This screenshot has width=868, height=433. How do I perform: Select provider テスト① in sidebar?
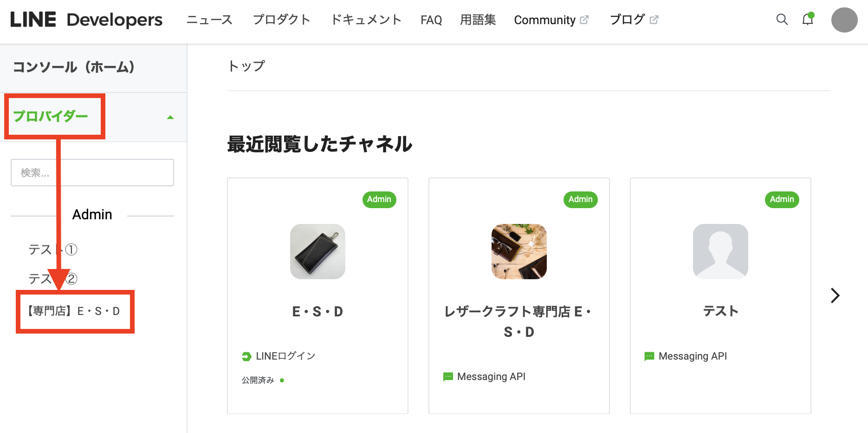[52, 250]
